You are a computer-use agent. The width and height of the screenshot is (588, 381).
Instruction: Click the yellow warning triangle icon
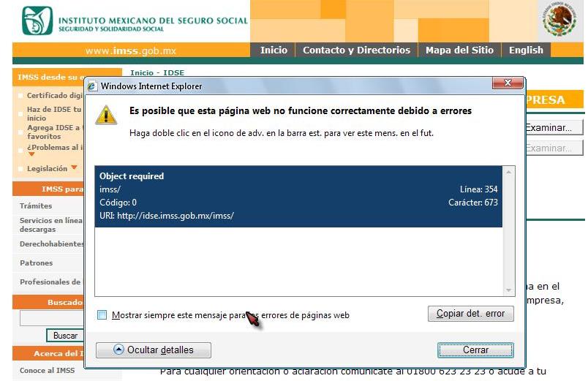106,115
